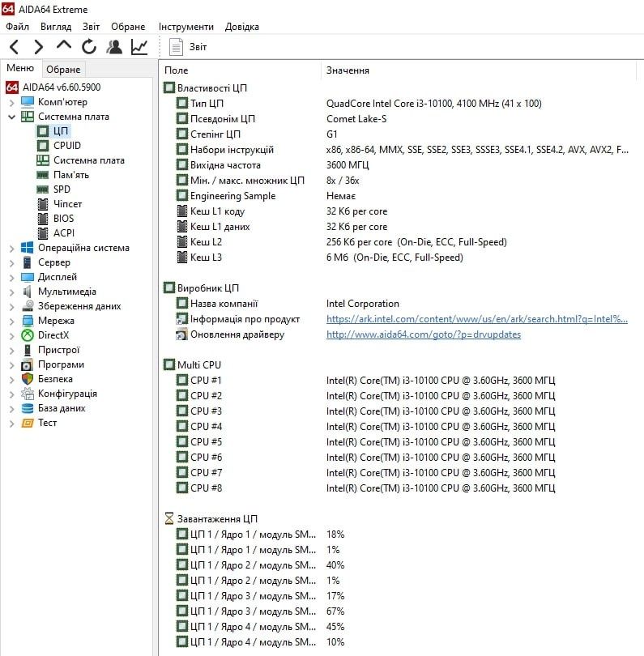Screen dimensions: 644x656
Task: Open the Вигляд menu
Action: click(x=56, y=27)
